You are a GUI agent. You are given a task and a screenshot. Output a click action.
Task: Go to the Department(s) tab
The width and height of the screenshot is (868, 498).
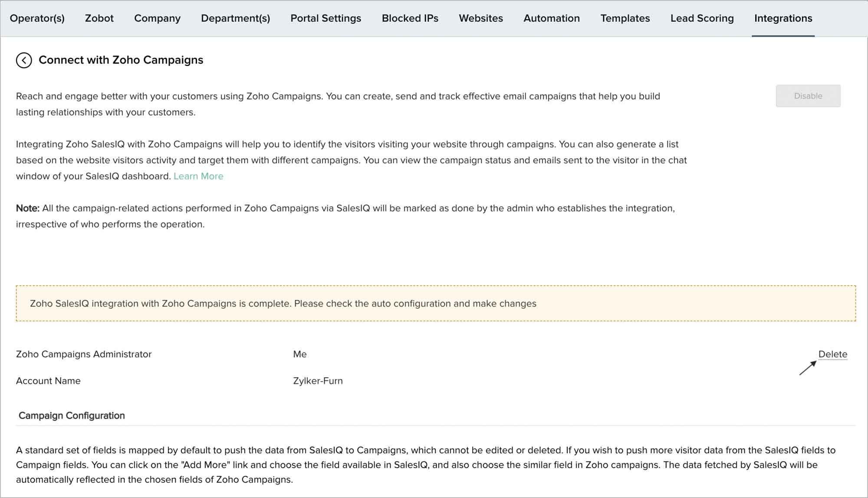pyautogui.click(x=236, y=18)
